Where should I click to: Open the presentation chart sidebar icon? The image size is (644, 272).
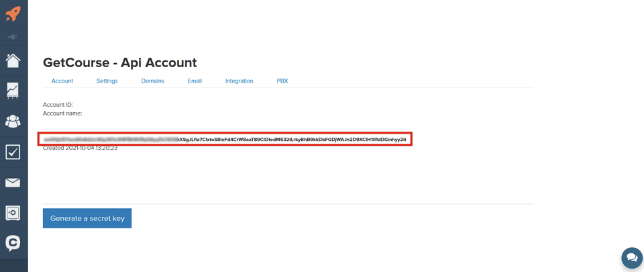(13, 91)
